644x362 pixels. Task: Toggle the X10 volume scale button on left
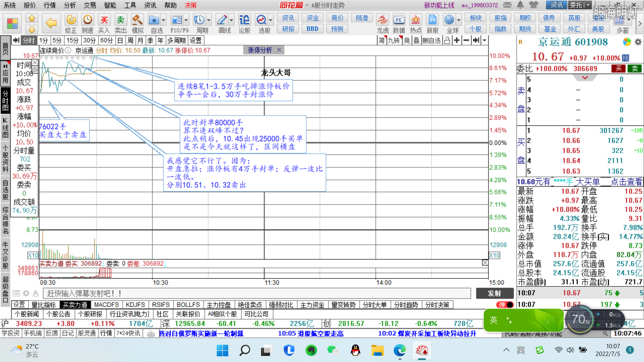tap(33, 255)
